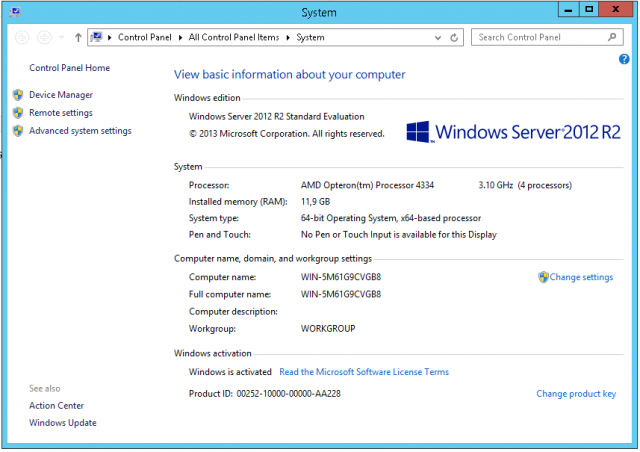The width and height of the screenshot is (640, 452).
Task: Click the Windows Server 2012 R2 Standard Evaluation text
Action: click(276, 117)
